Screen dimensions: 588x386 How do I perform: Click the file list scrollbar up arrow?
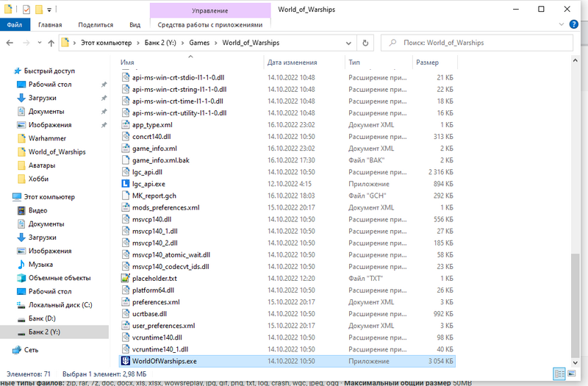coord(575,60)
